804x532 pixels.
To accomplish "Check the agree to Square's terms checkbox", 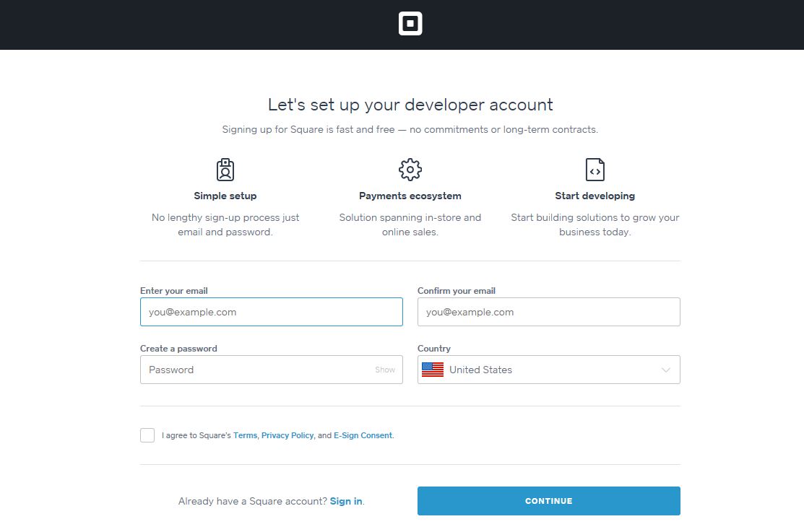I will coord(147,435).
